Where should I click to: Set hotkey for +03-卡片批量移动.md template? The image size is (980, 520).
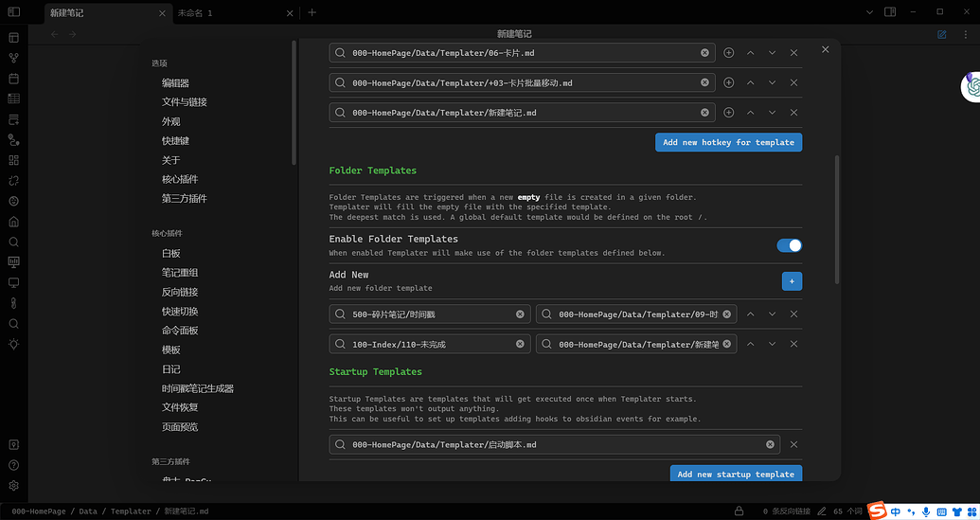[729, 82]
